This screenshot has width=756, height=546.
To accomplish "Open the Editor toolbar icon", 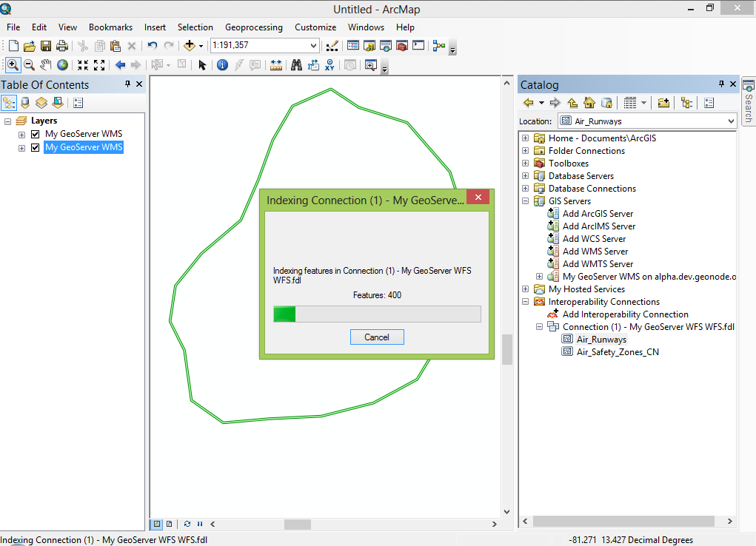I will [x=332, y=46].
